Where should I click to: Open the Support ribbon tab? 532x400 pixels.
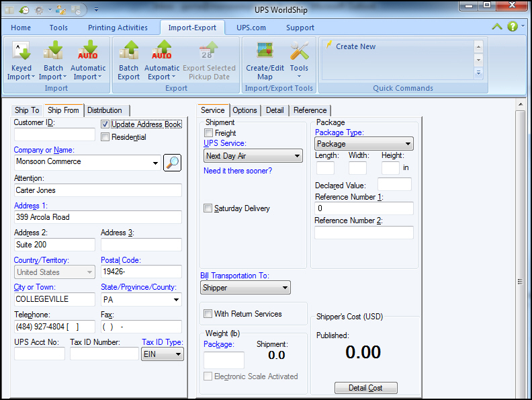tap(300, 28)
